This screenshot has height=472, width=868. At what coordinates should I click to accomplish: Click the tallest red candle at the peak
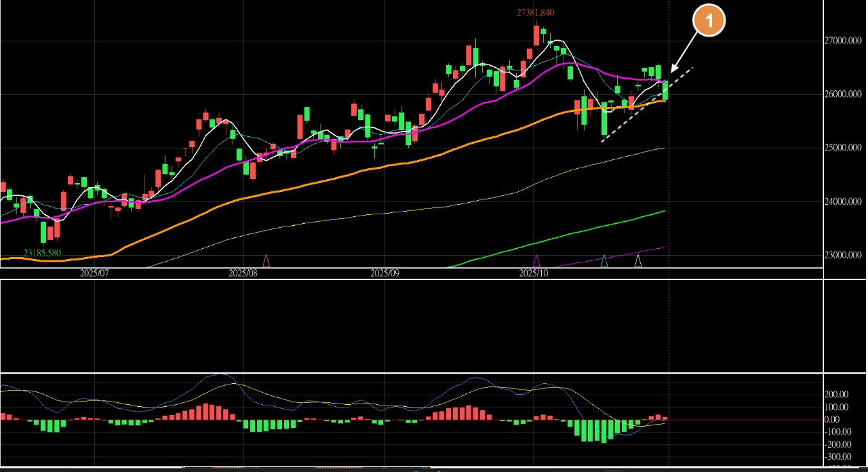click(x=536, y=35)
